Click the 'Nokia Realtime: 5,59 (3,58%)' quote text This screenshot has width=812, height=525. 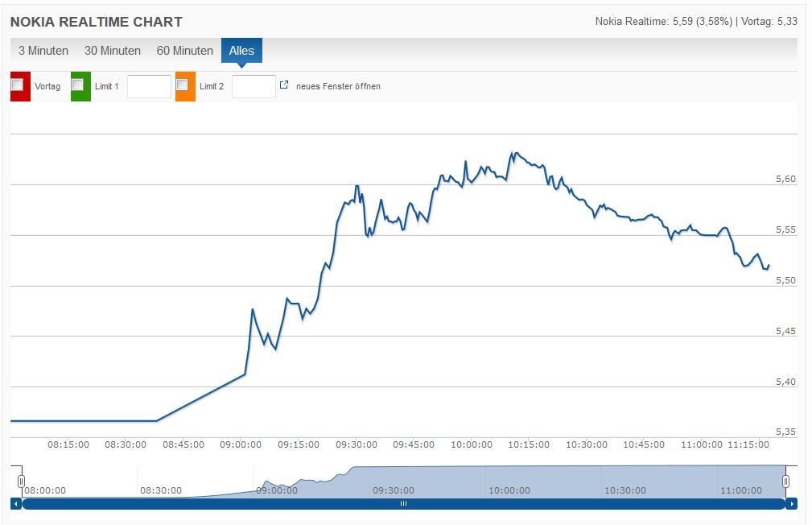[663, 22]
